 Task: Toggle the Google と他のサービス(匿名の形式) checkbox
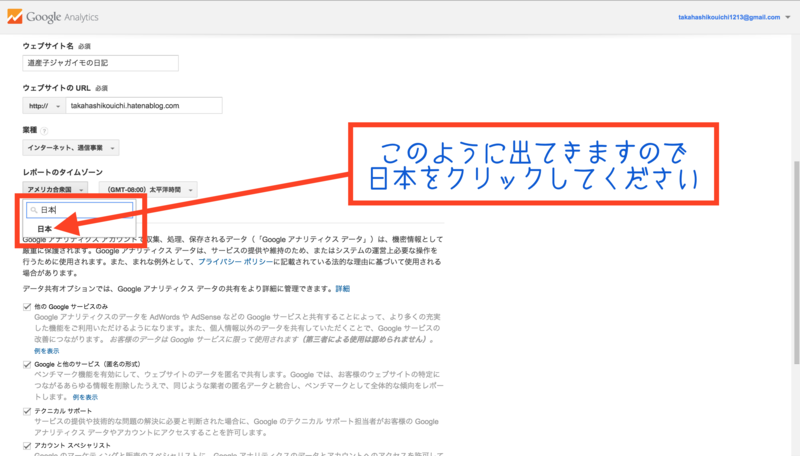point(27,364)
